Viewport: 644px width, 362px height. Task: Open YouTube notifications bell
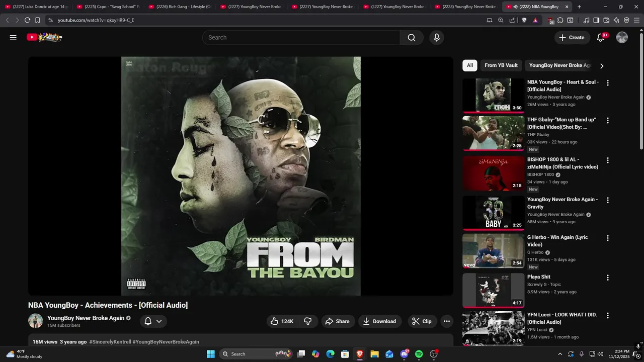coord(600,38)
